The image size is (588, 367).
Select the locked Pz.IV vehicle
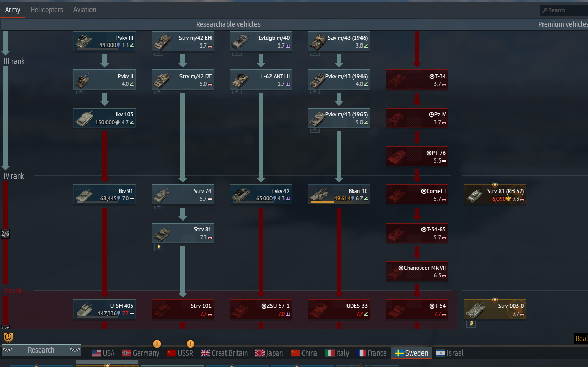tap(417, 118)
